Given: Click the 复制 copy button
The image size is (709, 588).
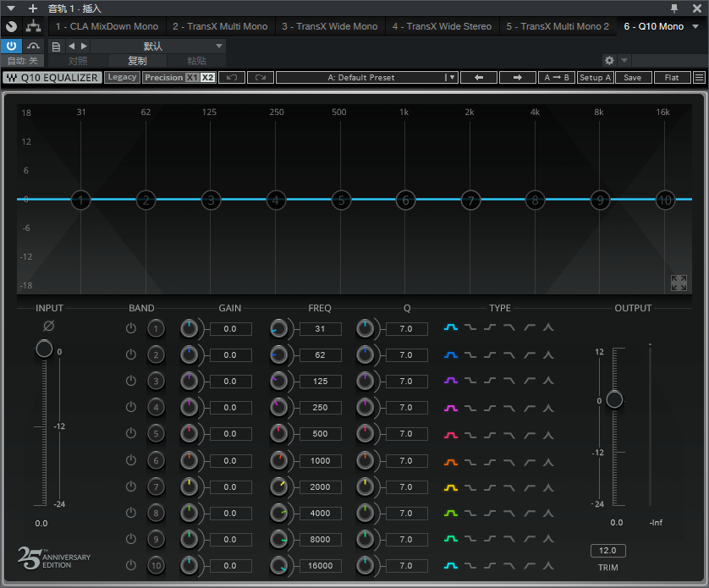Looking at the screenshot, I should pos(137,61).
